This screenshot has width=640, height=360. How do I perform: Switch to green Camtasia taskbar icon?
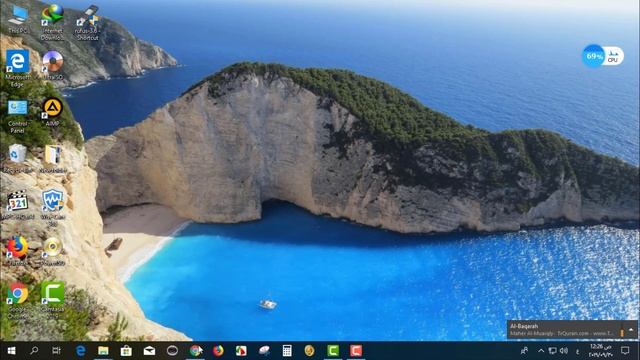coord(333,351)
